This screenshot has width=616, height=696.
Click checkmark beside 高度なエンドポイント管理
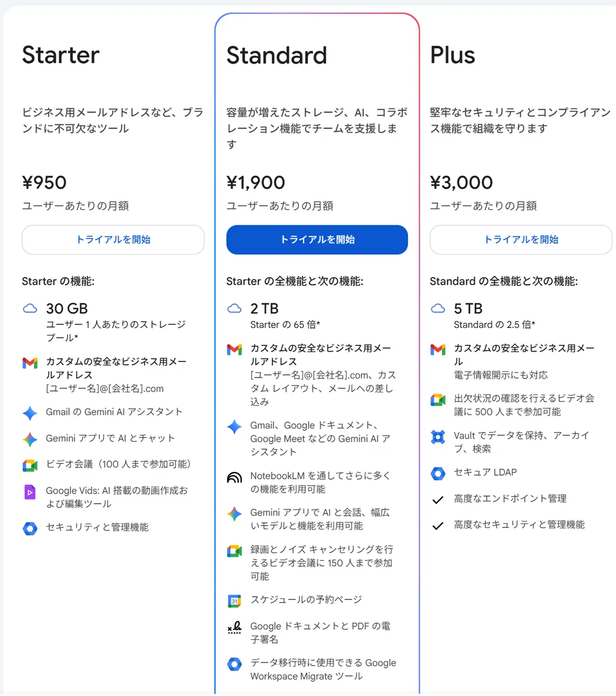tap(438, 499)
